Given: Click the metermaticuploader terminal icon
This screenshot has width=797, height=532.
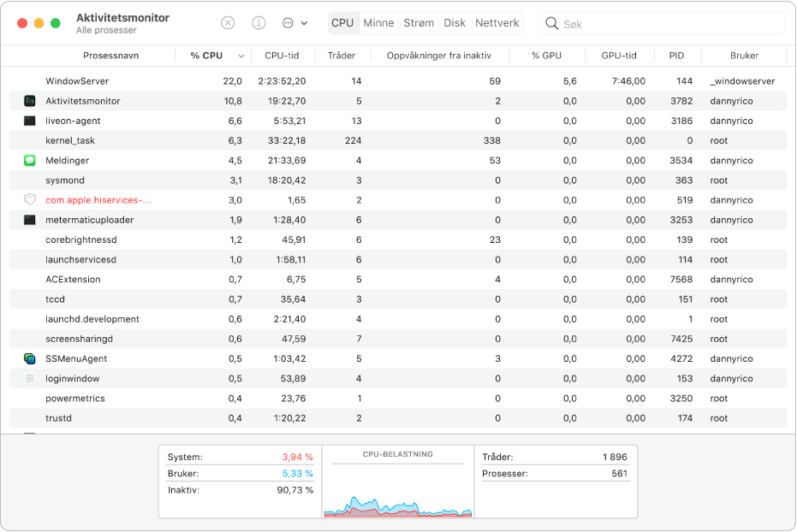Looking at the screenshot, I should point(30,220).
